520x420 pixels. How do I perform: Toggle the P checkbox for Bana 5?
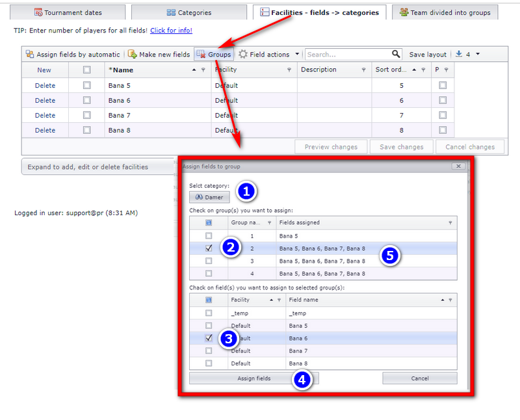(x=443, y=85)
